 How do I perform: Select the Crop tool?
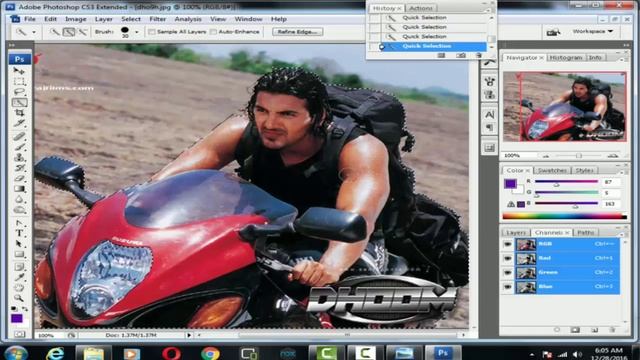[x=19, y=113]
